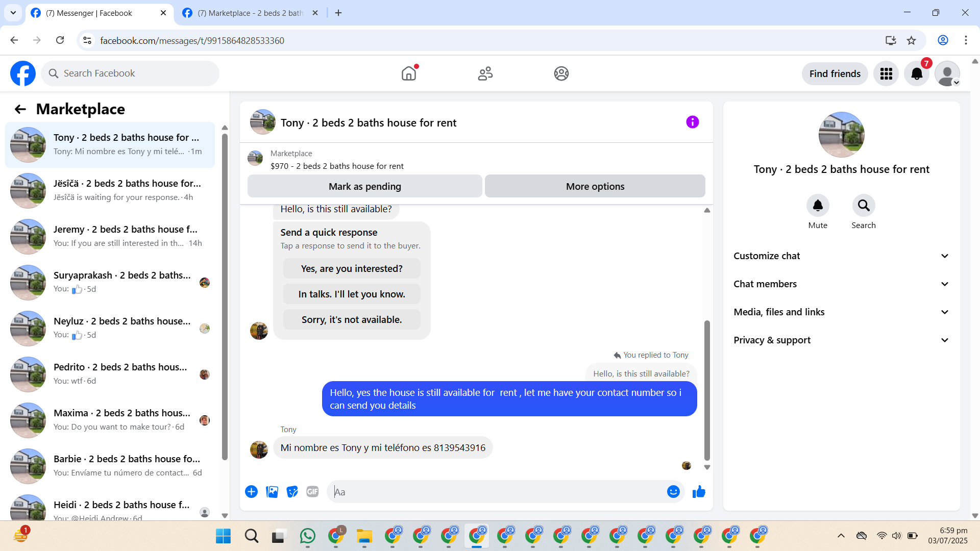This screenshot has width=980, height=551.
Task: Open more actions plus icon
Action: 251,491
